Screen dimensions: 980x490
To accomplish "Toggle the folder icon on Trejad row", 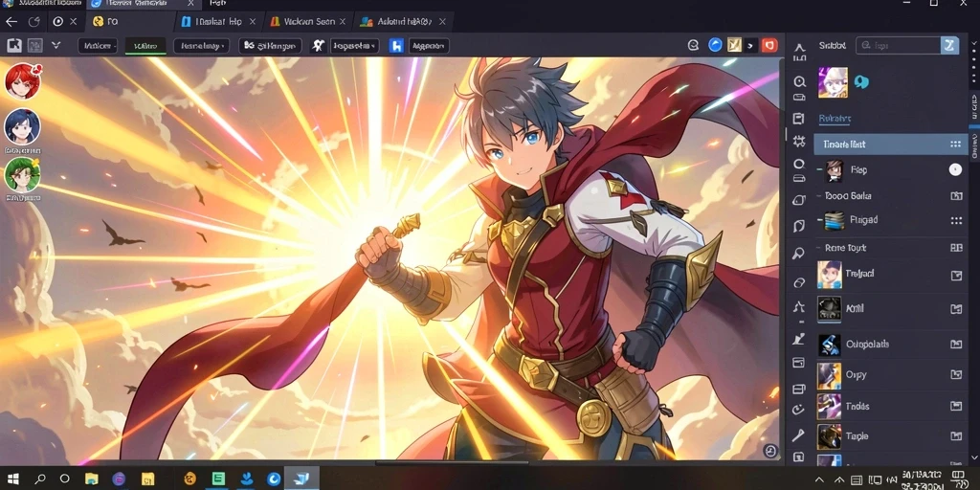I will (x=956, y=275).
